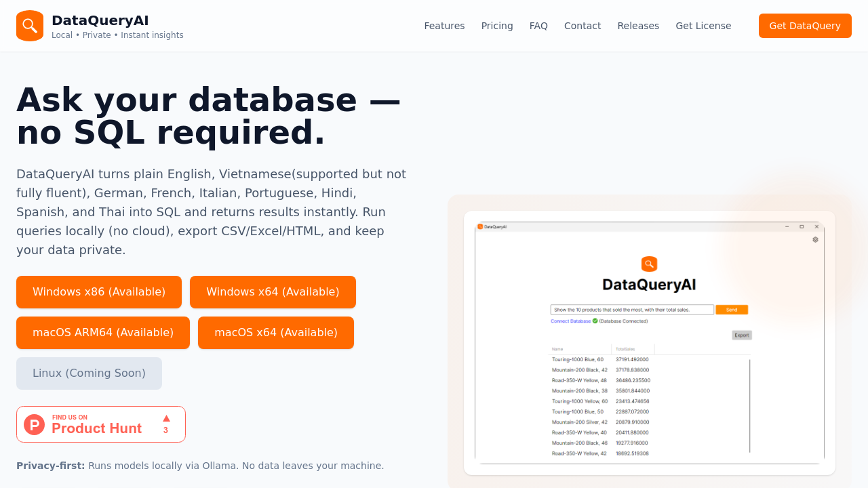Click the grayed Linux Coming Soon button
Image resolution: width=868 pixels, height=488 pixels.
click(x=89, y=373)
